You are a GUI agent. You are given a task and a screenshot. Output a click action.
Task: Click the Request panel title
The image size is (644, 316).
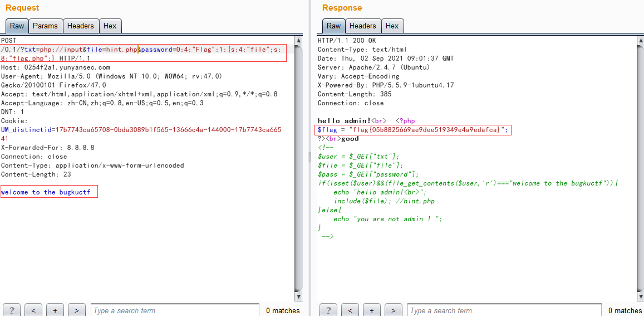coord(23,8)
